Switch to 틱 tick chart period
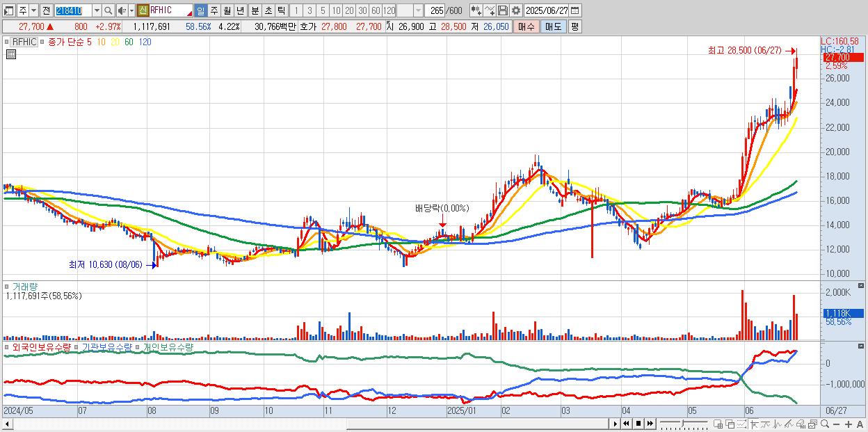Screen dimensions: 868x432 click(x=281, y=10)
